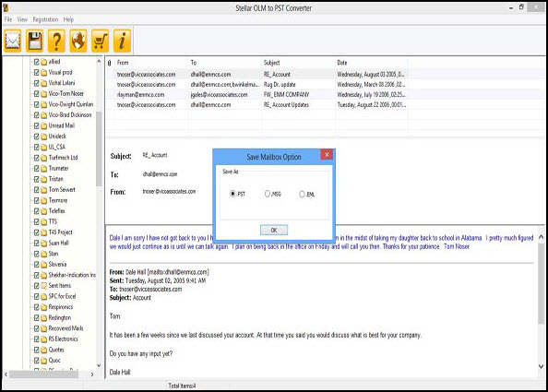The height and width of the screenshot is (392, 548).
Task: Open the Help menu
Action: (x=68, y=19)
